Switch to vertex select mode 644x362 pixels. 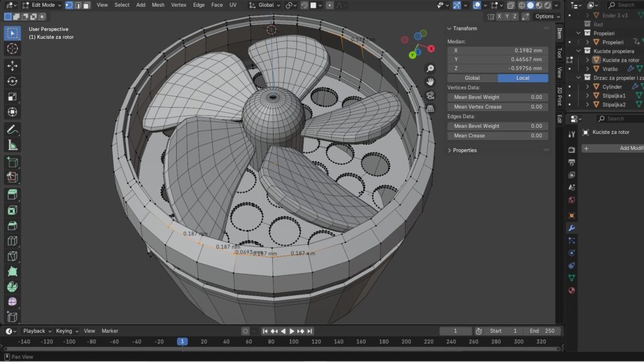click(69, 5)
